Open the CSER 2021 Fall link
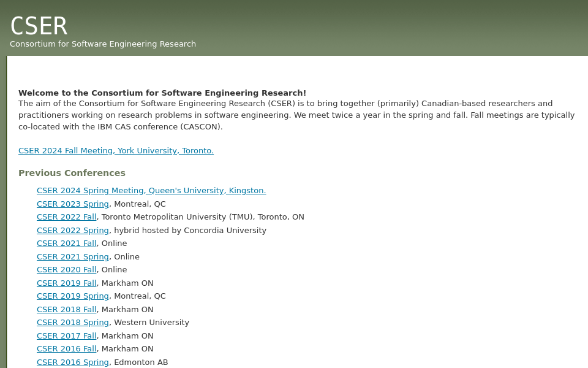Image resolution: width=588 pixels, height=368 pixels. [66, 243]
